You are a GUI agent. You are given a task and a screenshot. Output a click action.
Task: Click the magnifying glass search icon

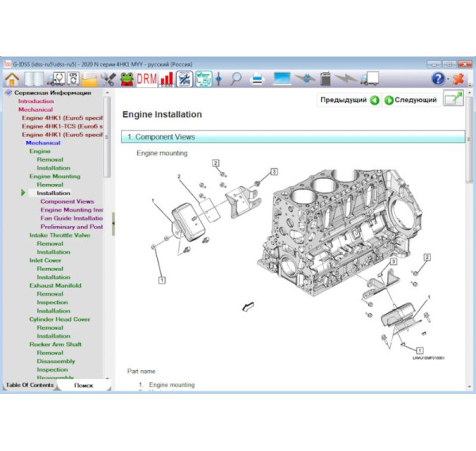coord(236,78)
